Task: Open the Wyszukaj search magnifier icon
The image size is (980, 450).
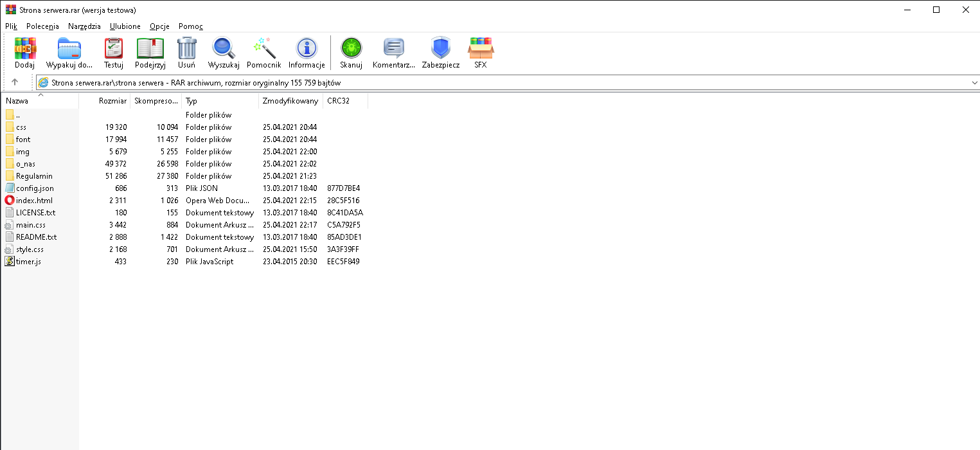Action: pos(224,49)
